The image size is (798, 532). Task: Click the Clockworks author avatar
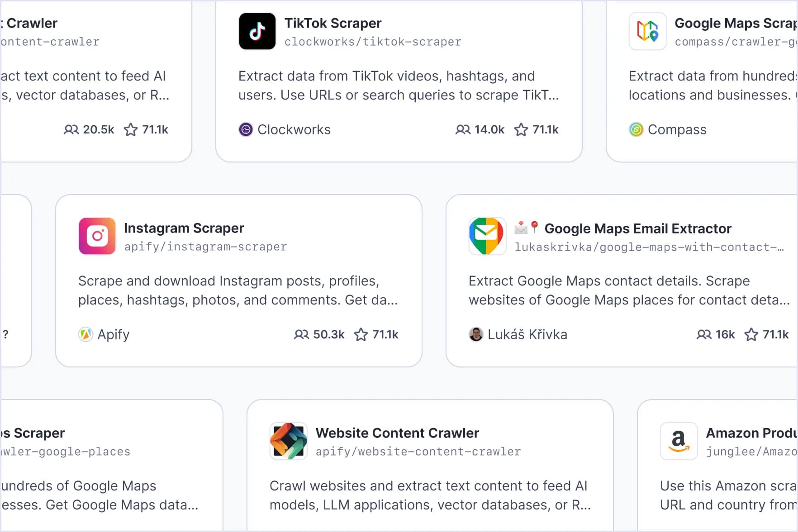pos(246,130)
